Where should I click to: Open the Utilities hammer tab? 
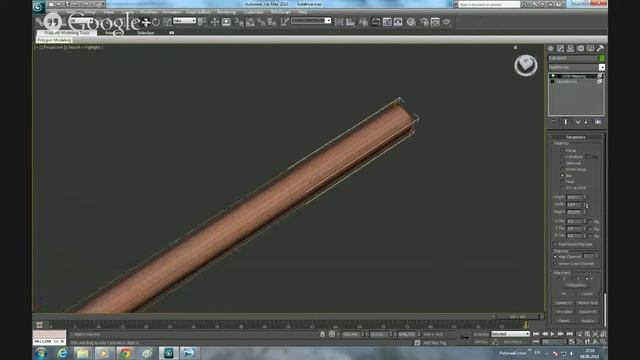coord(600,49)
